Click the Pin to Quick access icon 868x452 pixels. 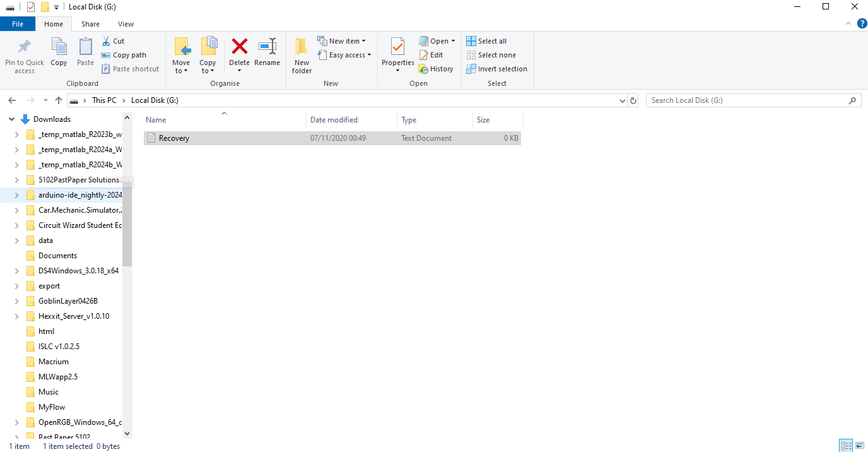[x=24, y=54]
